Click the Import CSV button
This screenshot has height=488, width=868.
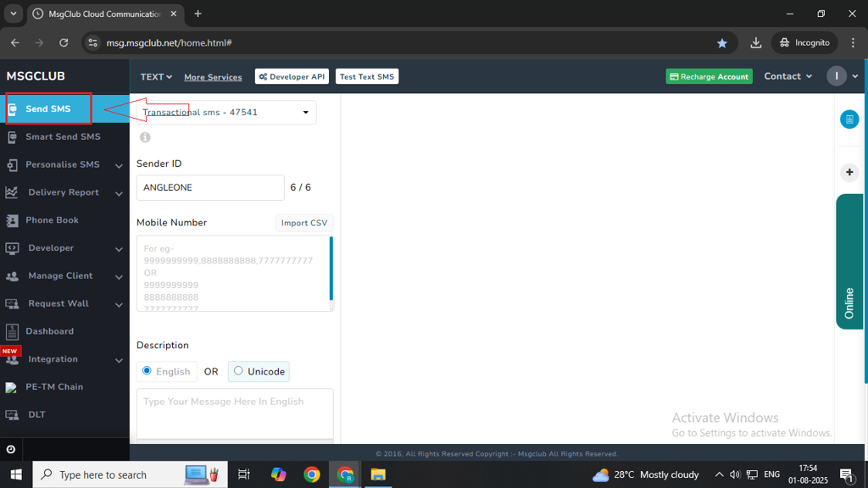(x=304, y=223)
